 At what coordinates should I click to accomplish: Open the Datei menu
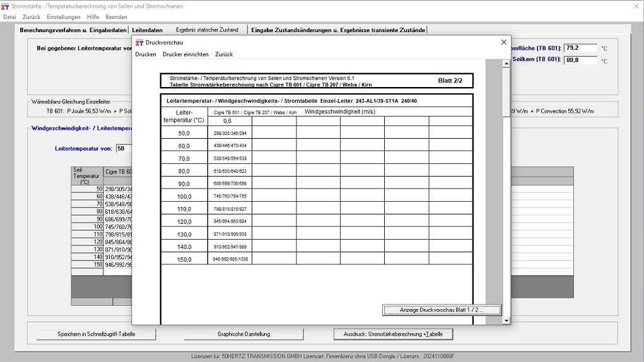[10, 17]
